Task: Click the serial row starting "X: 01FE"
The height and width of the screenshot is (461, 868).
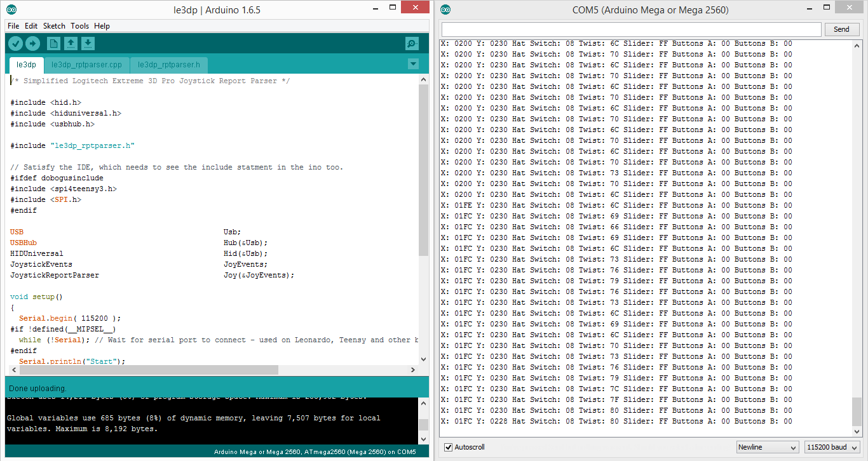Action: click(x=616, y=205)
